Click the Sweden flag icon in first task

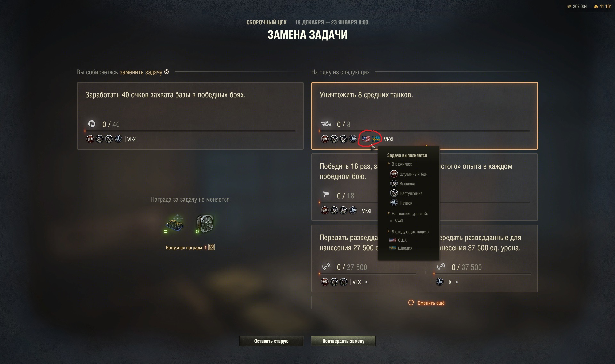pyautogui.click(x=376, y=139)
